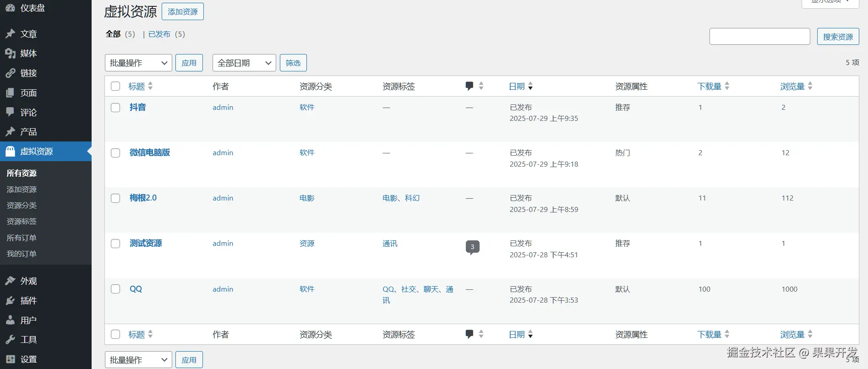Open the 3-comment badge on 测试资源 row
Screen dimensions: 868x369
click(472, 247)
